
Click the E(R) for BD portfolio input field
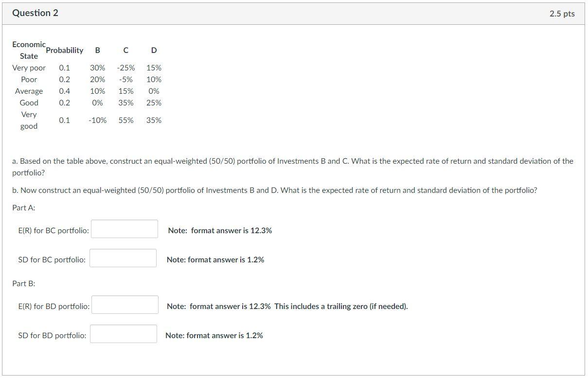coord(125,304)
